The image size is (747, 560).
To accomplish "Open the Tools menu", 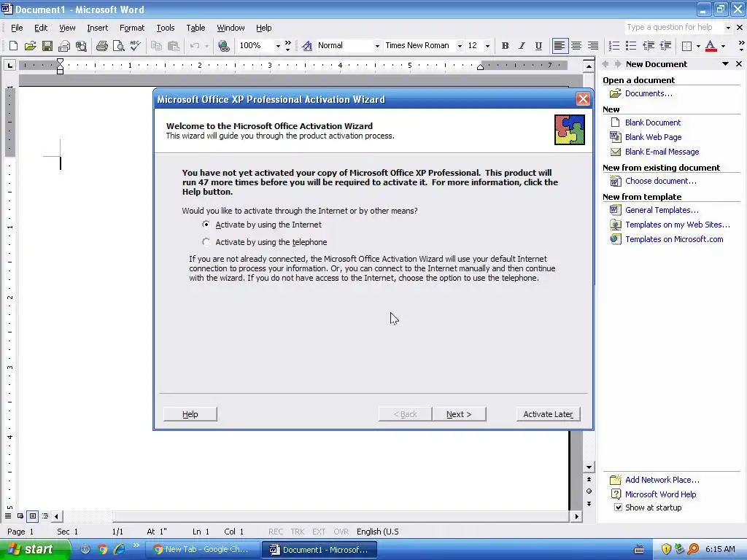I will 166,28.
